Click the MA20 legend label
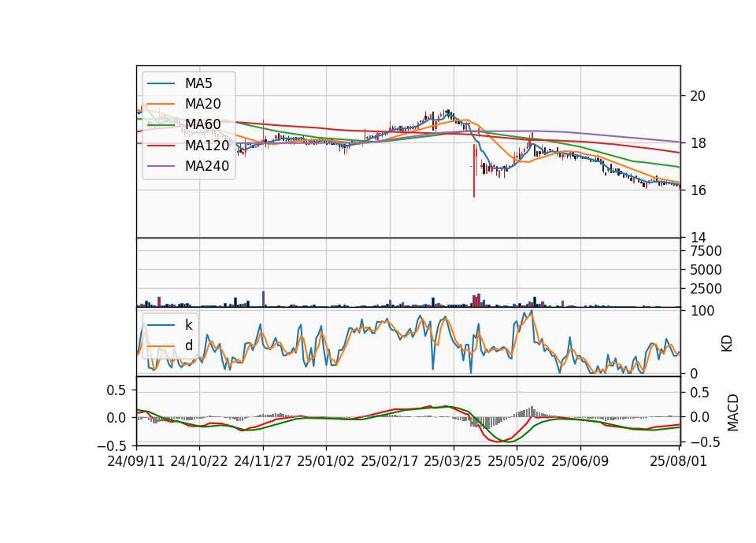Screen dimensions: 756x543 pos(202,104)
